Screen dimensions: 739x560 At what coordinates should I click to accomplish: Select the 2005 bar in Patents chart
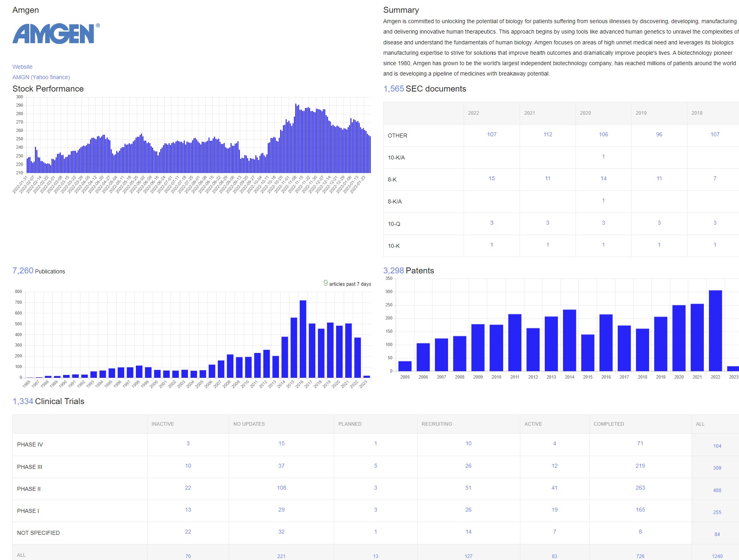tap(405, 366)
